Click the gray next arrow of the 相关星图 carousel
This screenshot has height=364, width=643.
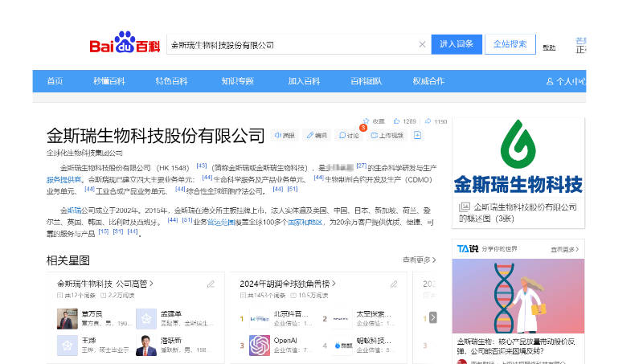[x=432, y=317]
